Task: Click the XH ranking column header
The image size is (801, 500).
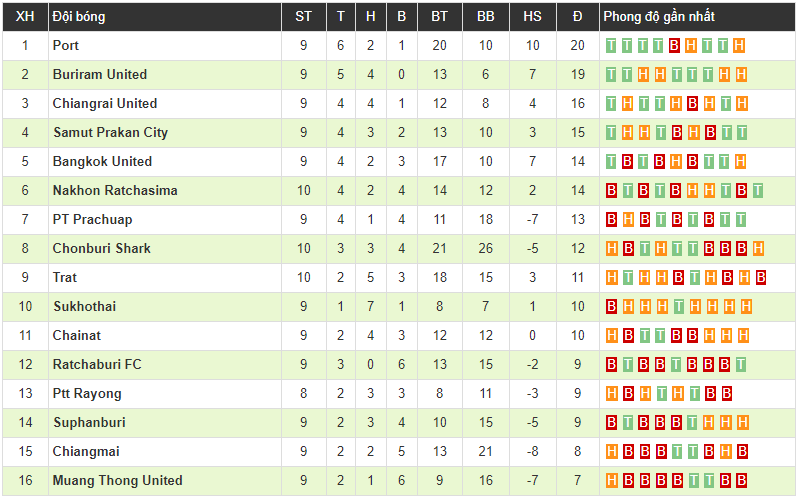Action: pos(26,16)
